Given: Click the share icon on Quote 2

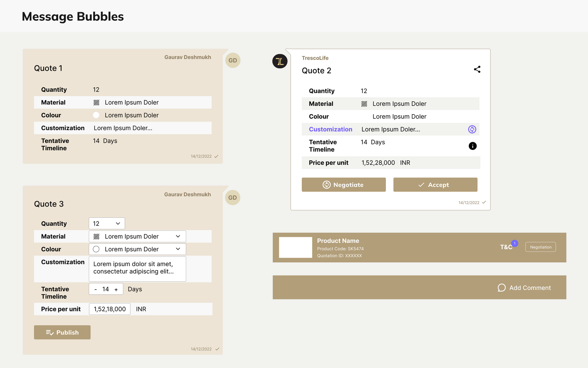Looking at the screenshot, I should 477,69.
